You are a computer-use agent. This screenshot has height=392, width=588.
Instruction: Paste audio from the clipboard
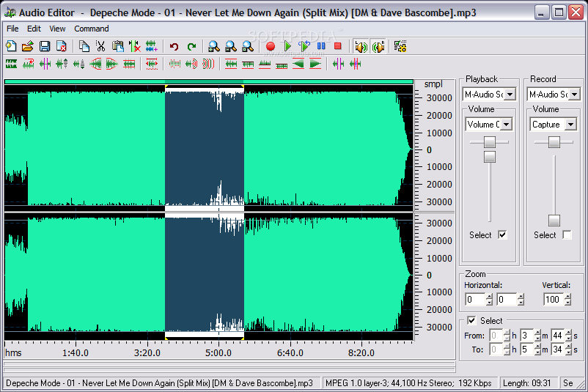tap(118, 46)
